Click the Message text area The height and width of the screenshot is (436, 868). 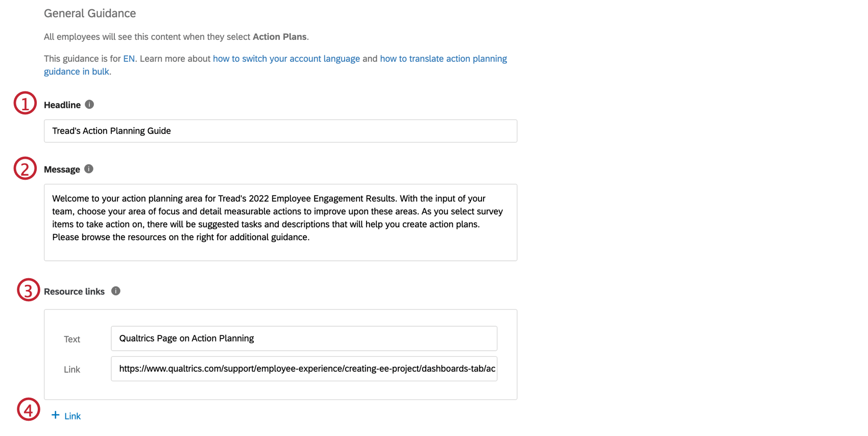click(280, 223)
